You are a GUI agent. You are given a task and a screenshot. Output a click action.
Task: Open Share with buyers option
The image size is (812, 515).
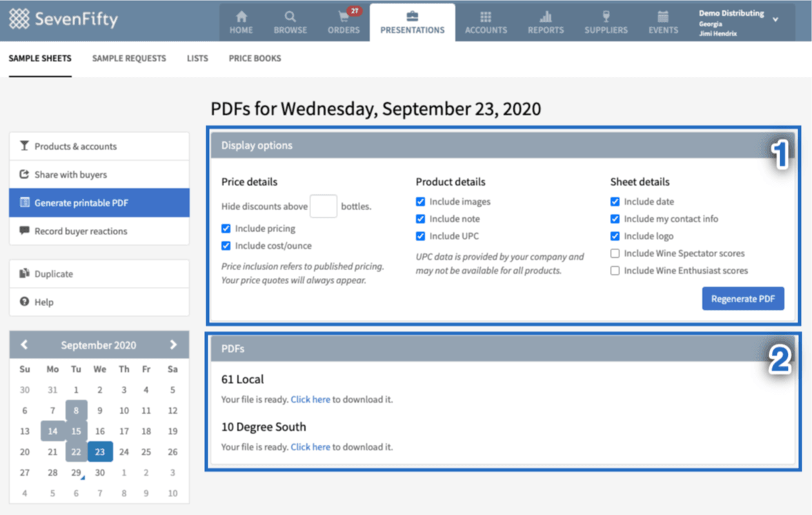pyautogui.click(x=99, y=174)
